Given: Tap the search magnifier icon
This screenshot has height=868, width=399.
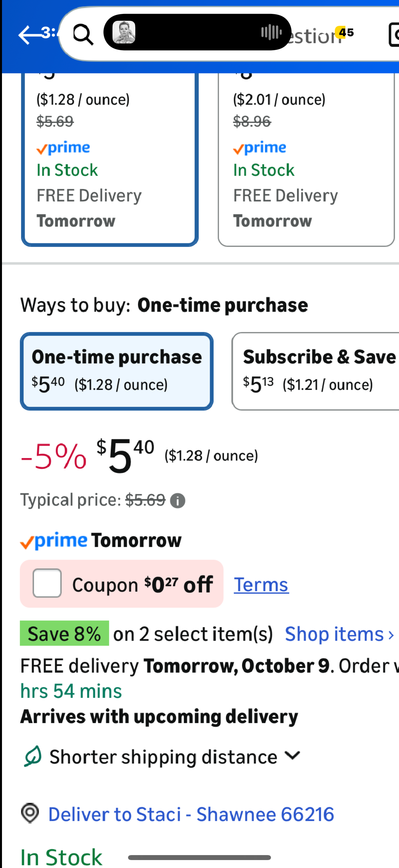Looking at the screenshot, I should [83, 34].
